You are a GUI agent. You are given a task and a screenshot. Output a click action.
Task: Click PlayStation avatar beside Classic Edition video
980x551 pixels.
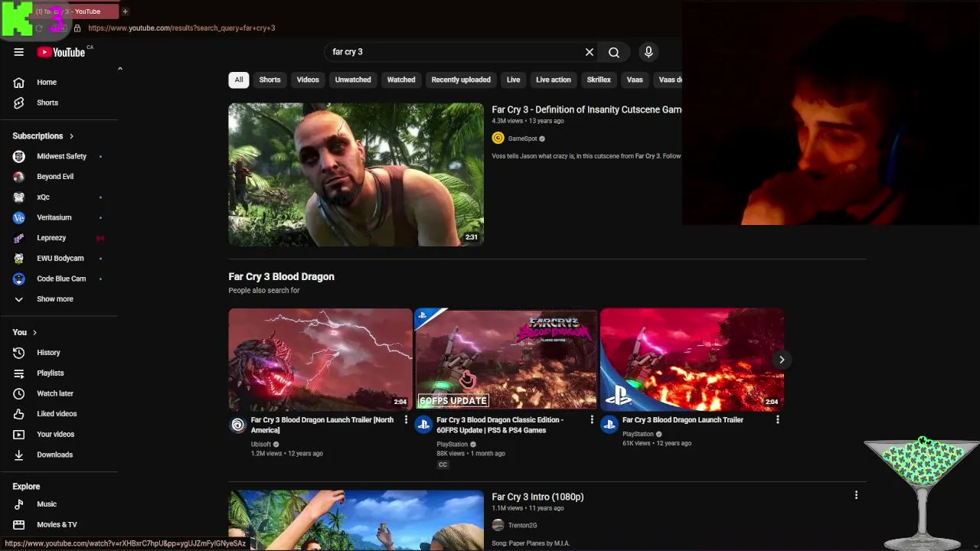coord(423,425)
